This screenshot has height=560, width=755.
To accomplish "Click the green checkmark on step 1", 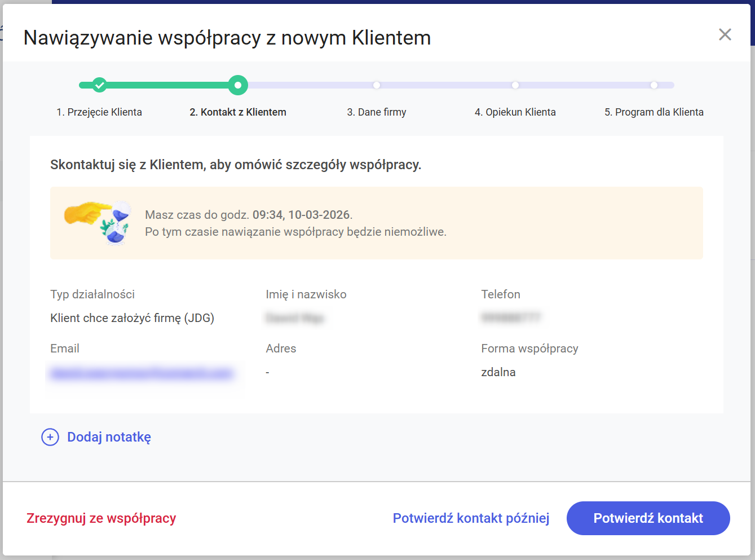I will (x=99, y=85).
